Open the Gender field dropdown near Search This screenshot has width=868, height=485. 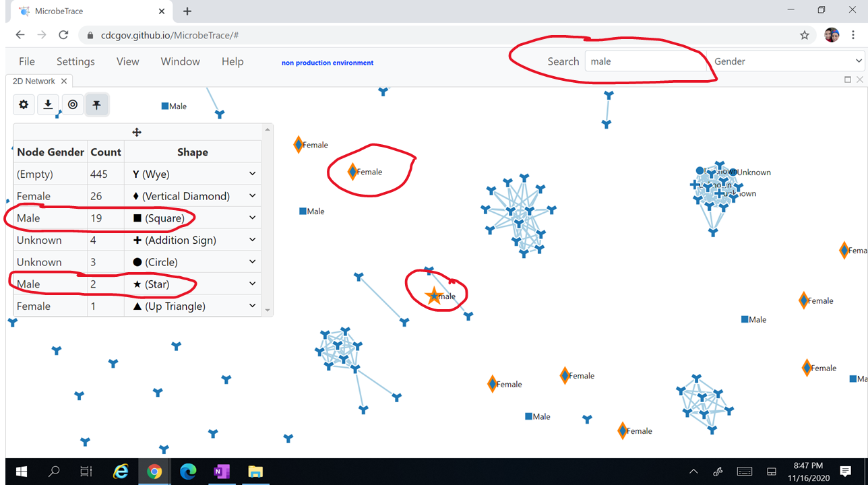point(787,61)
